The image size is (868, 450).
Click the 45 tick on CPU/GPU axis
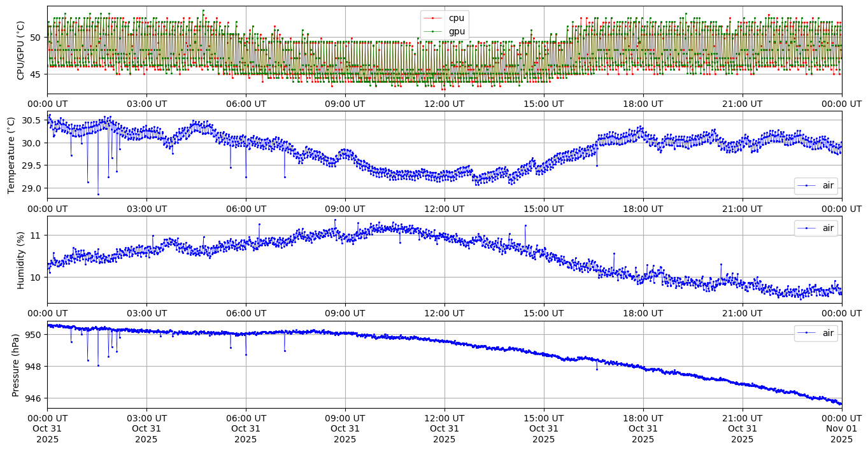coord(36,74)
